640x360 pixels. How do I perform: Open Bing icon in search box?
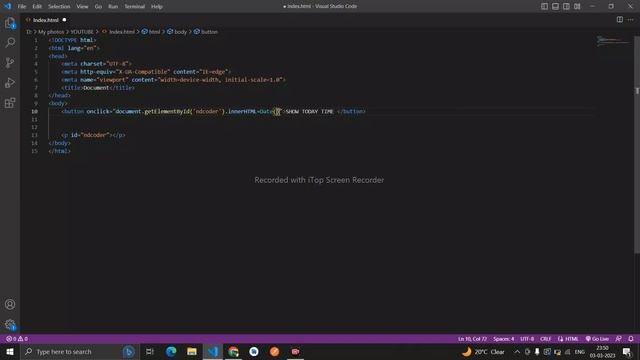[129, 351]
